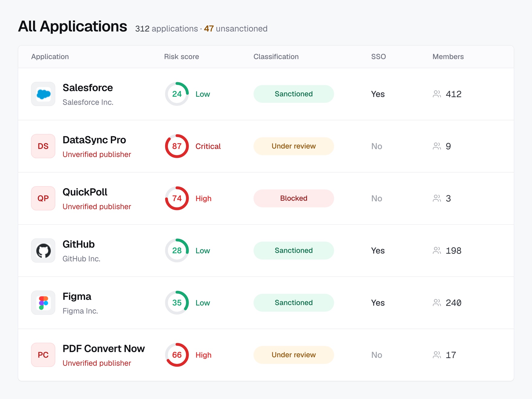
Task: Click the Figma logo icon
Action: click(x=43, y=303)
